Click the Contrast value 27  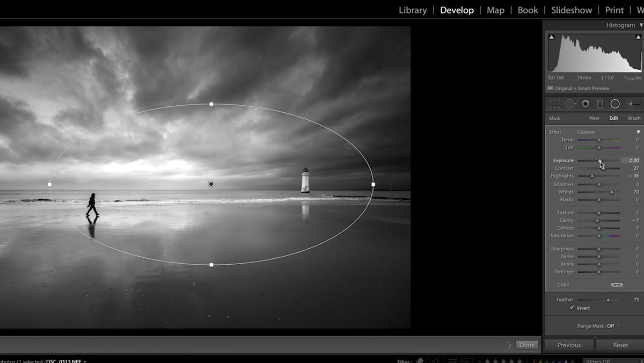[636, 168]
